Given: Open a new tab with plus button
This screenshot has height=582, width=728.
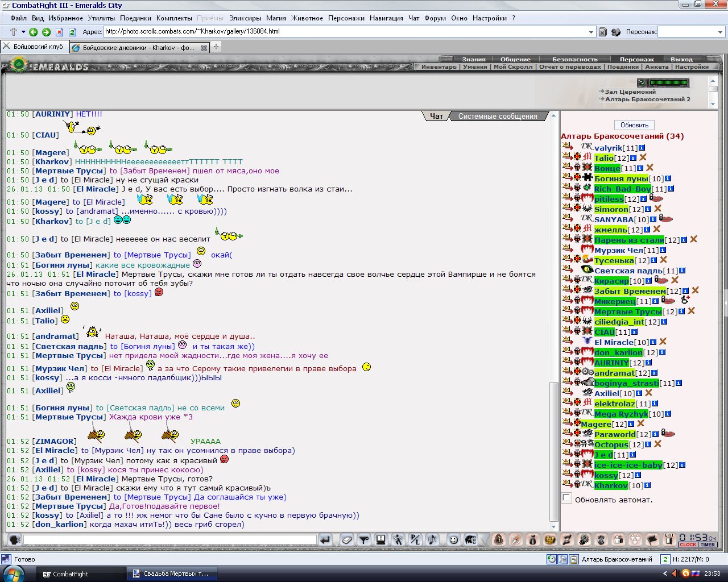Looking at the screenshot, I should [x=216, y=47].
